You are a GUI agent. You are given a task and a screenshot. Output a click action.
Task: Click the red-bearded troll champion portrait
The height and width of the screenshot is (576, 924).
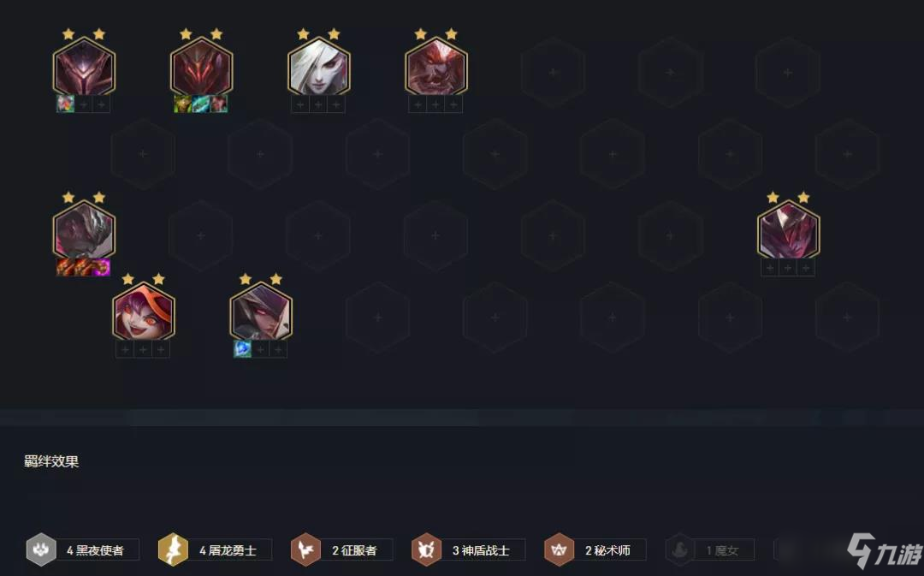436,67
